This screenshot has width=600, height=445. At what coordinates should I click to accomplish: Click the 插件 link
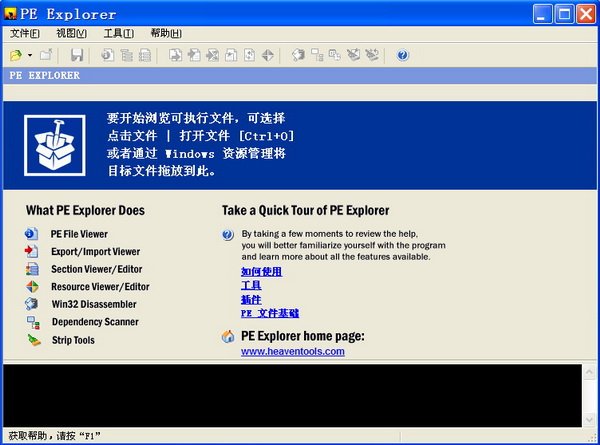[x=251, y=300]
